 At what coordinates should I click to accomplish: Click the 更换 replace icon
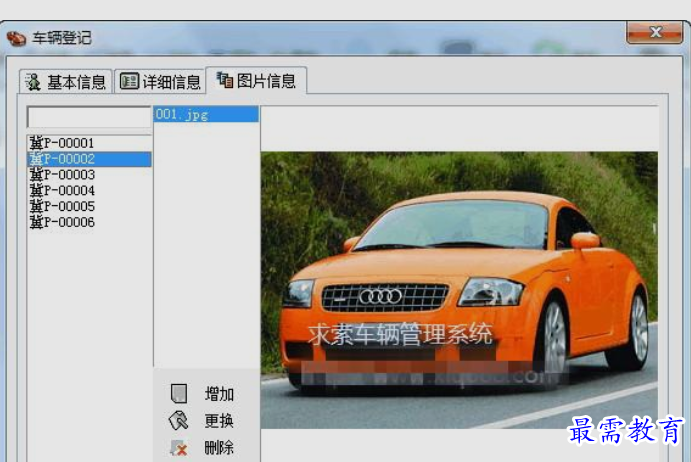pyautogui.click(x=178, y=421)
